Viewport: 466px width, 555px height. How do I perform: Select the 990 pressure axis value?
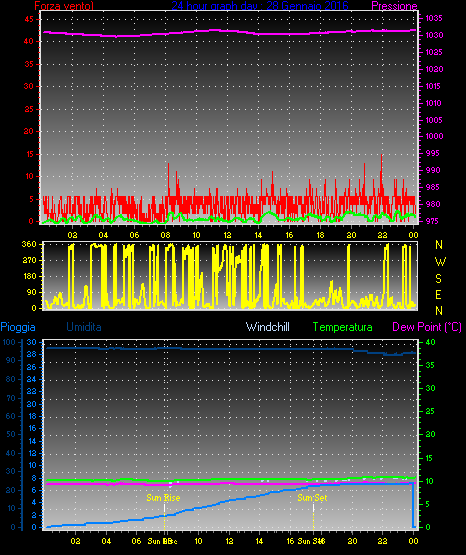(x=434, y=170)
